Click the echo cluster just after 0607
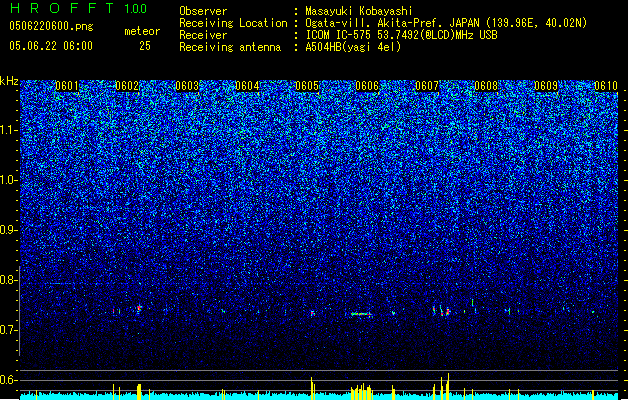 click(441, 311)
